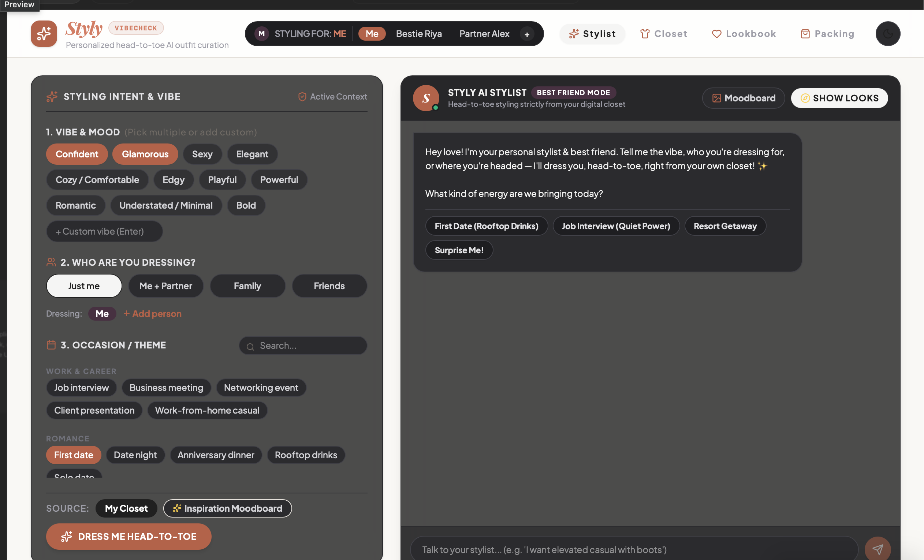The width and height of the screenshot is (924, 560).
Task: Switch to the Lookbook tab
Action: pyautogui.click(x=744, y=34)
